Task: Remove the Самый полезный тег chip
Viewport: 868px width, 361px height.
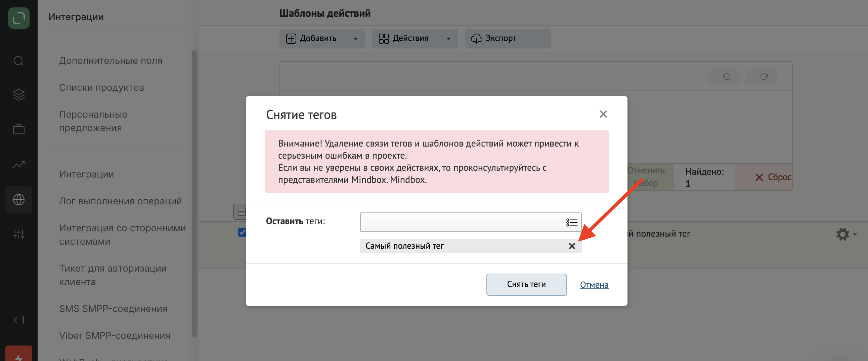Action: coord(572,246)
